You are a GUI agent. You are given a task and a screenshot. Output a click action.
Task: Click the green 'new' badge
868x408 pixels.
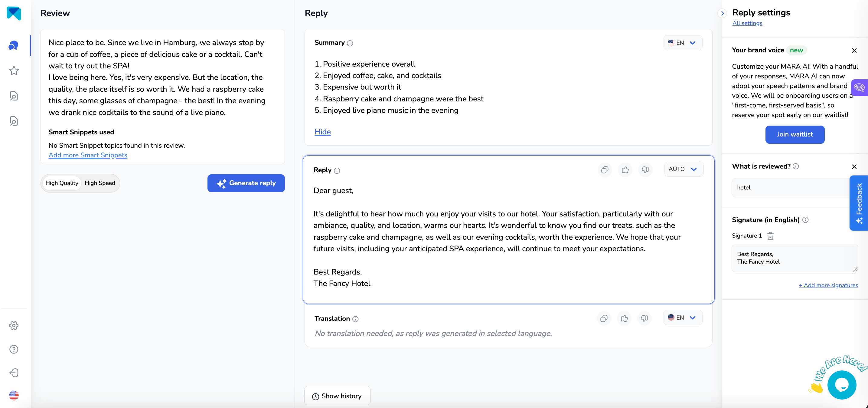796,50
